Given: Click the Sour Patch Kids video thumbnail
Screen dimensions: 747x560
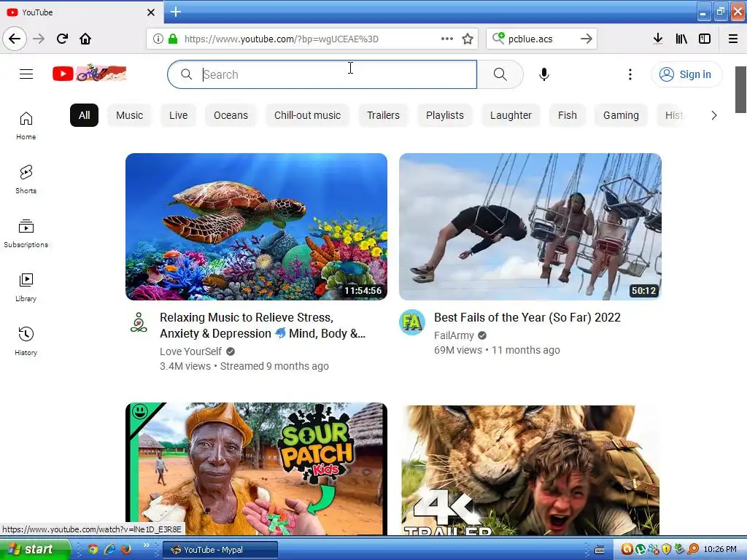Looking at the screenshot, I should (256, 469).
